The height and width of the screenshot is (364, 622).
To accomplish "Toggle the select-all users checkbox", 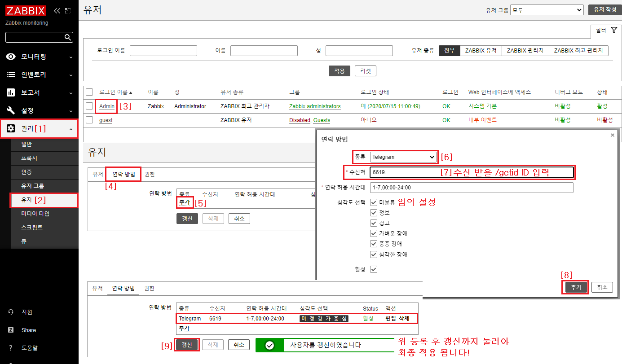I will click(89, 92).
